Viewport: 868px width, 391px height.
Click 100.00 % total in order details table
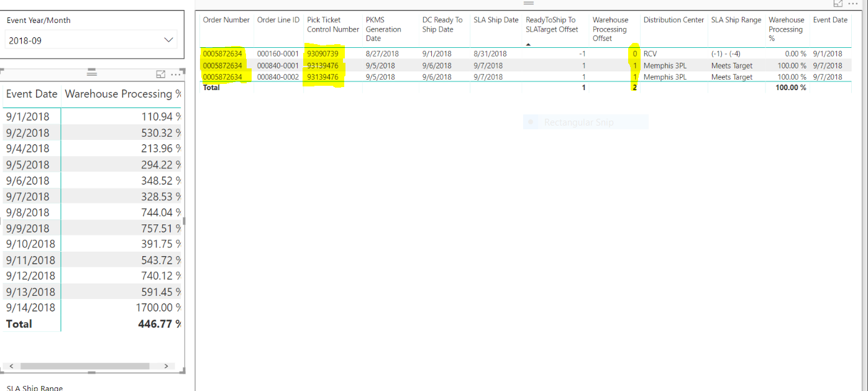pos(790,88)
